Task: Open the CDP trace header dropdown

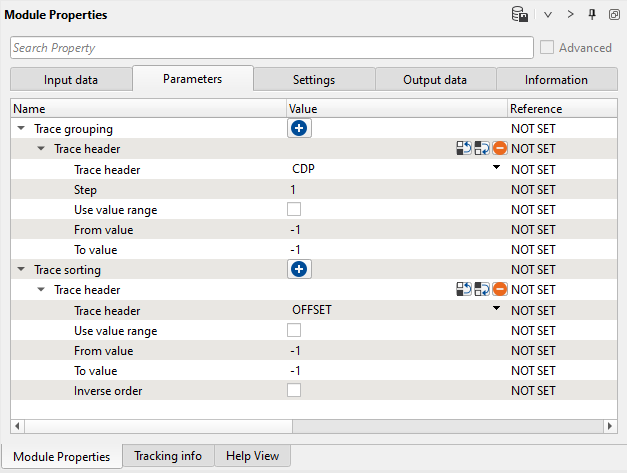Action: point(496,169)
